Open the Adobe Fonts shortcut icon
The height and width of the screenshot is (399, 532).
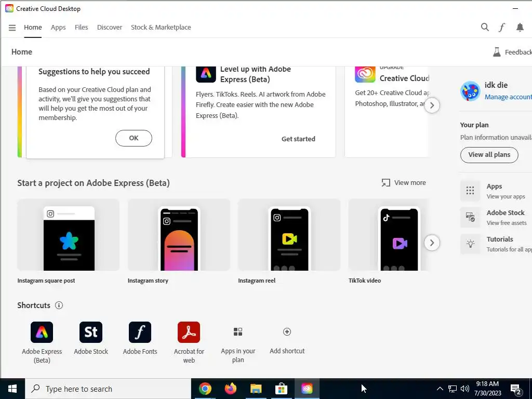coord(140,332)
